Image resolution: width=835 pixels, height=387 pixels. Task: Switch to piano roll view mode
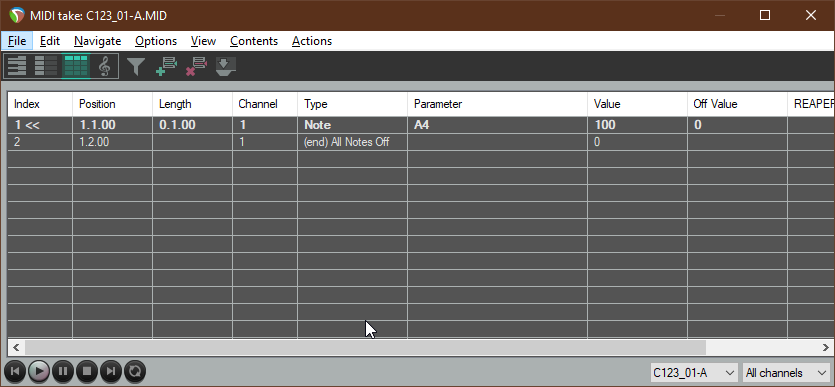pos(17,66)
